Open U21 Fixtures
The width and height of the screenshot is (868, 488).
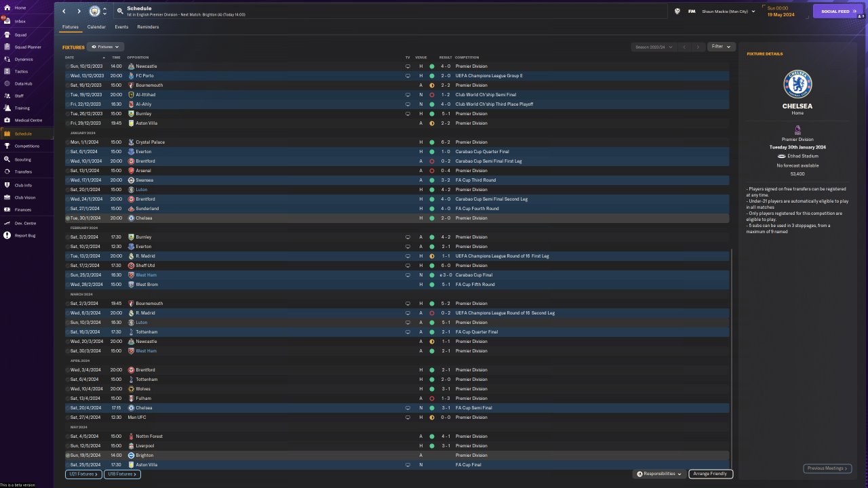coord(83,474)
